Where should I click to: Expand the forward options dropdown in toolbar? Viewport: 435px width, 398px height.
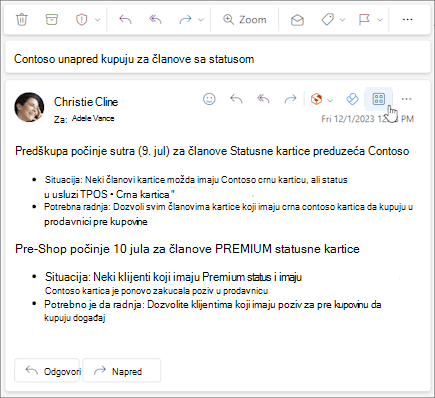click(201, 20)
